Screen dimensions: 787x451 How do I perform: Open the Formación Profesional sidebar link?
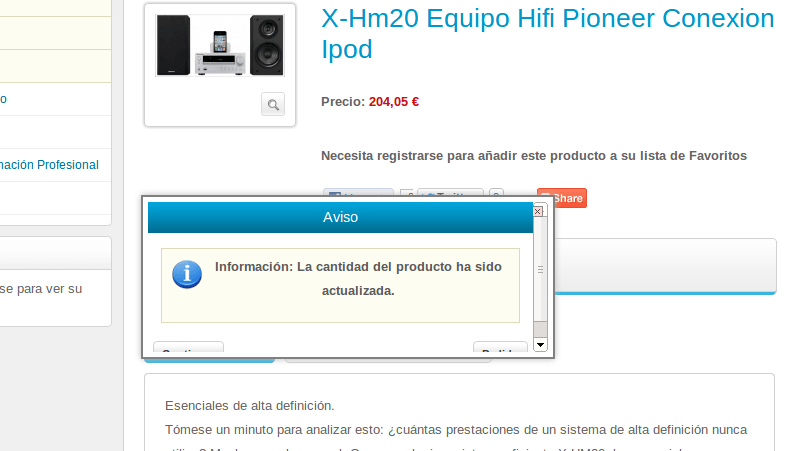[x=49, y=165]
